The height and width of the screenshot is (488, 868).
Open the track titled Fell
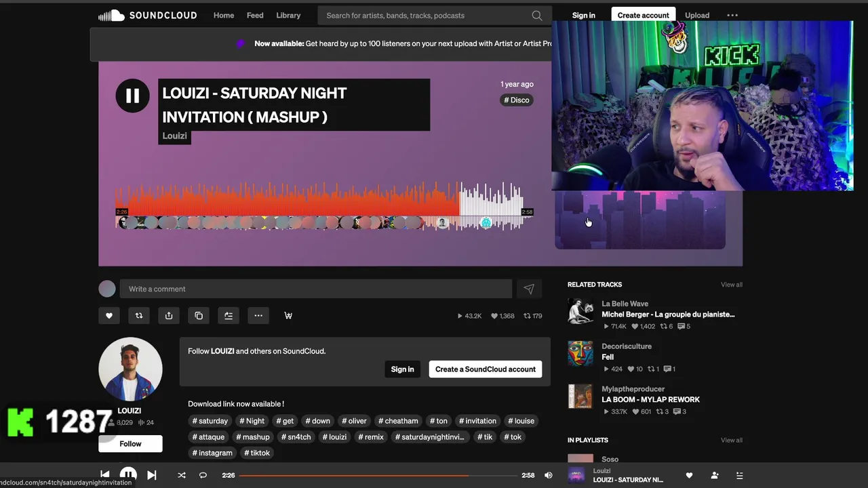click(x=608, y=357)
